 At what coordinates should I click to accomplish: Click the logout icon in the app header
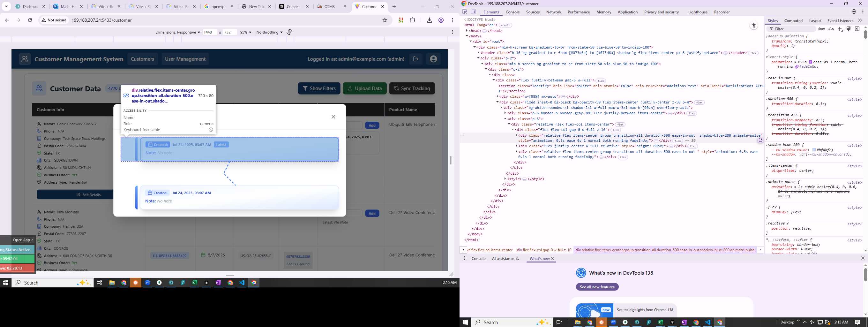416,59
